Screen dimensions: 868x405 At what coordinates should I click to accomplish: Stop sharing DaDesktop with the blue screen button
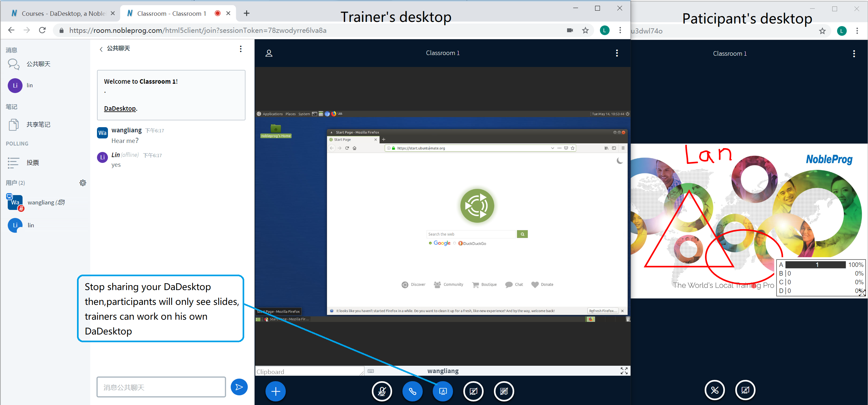point(443,391)
